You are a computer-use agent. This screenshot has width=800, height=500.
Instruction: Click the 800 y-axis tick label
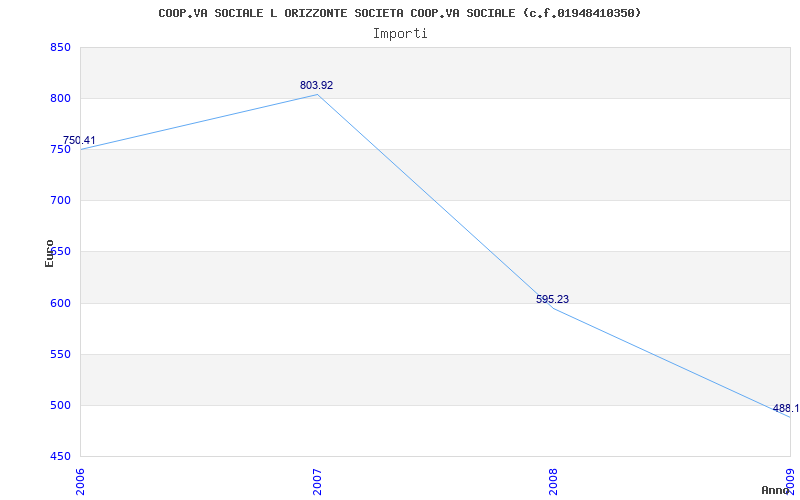click(x=60, y=98)
